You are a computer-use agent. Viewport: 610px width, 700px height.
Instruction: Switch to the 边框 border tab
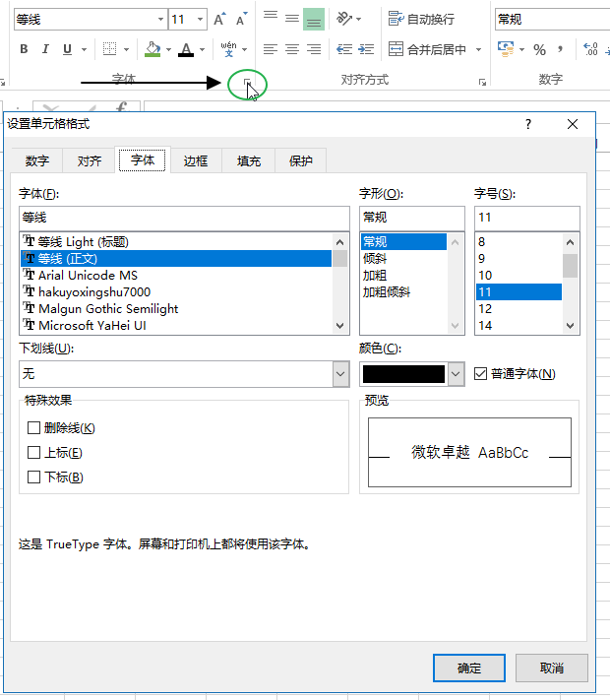[x=196, y=161]
